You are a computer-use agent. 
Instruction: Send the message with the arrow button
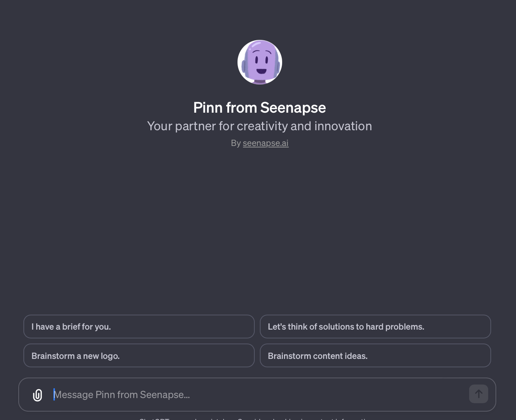pos(478,394)
